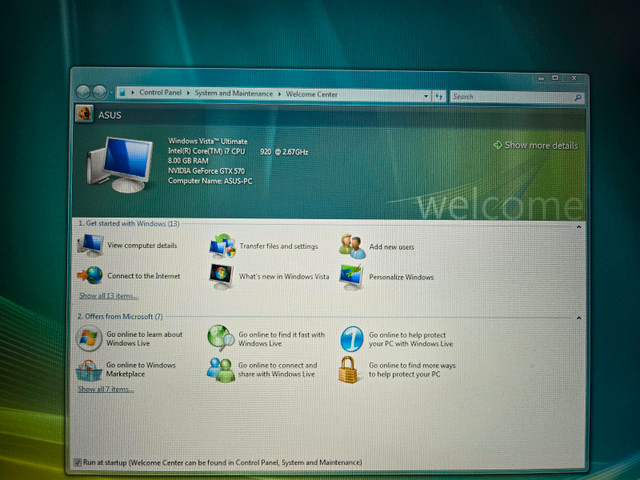The height and width of the screenshot is (480, 640).
Task: Click the 2. Offers from Microsoft heading
Action: 120,316
